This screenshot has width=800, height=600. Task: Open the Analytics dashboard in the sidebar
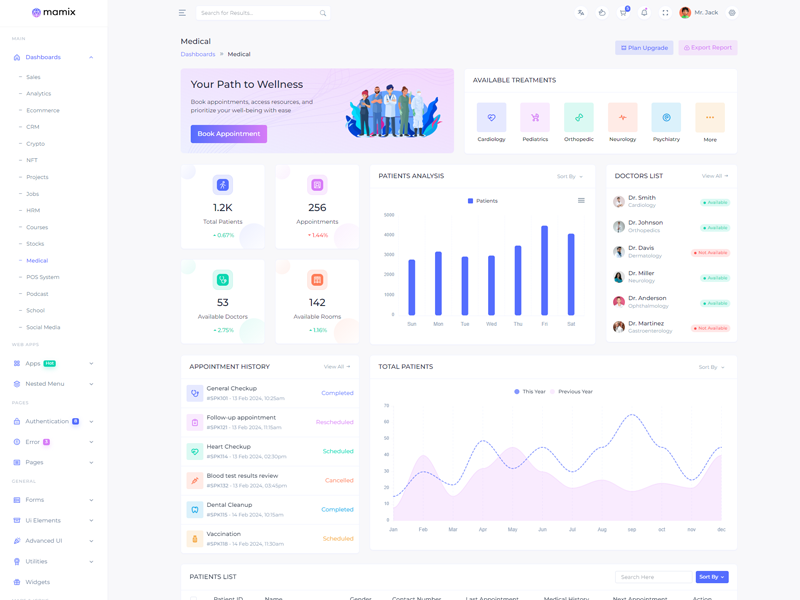click(38, 94)
